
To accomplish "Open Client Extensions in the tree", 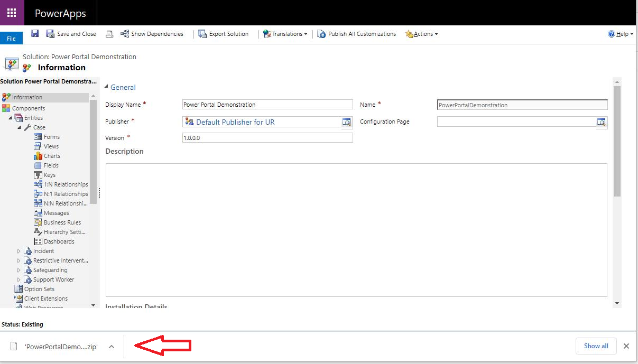I will [45, 298].
